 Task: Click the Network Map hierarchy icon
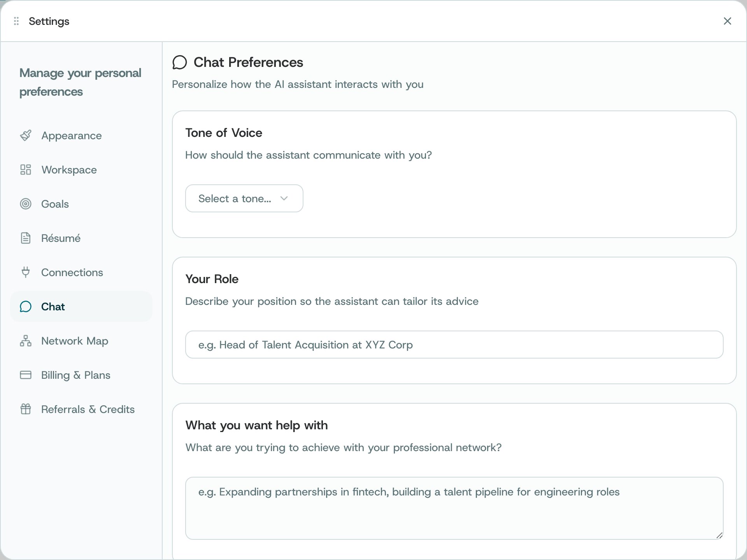(x=26, y=341)
